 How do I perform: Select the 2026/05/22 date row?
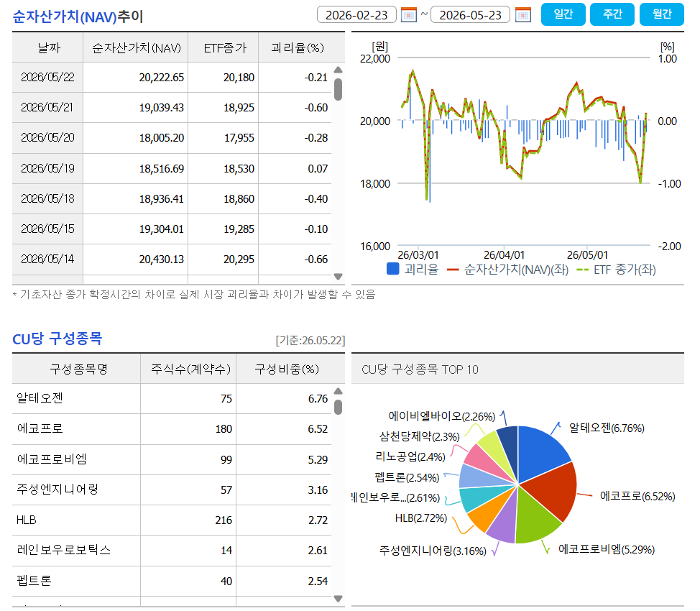[172, 77]
